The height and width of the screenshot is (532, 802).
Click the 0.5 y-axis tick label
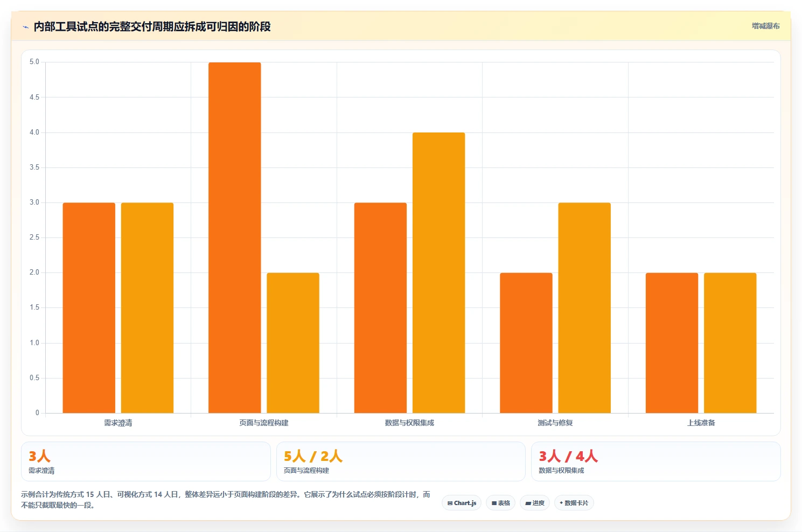point(34,378)
